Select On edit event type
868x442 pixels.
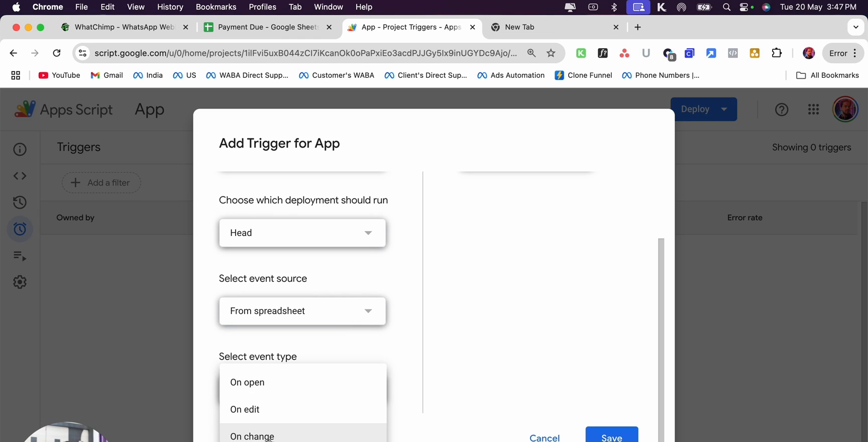303,409
